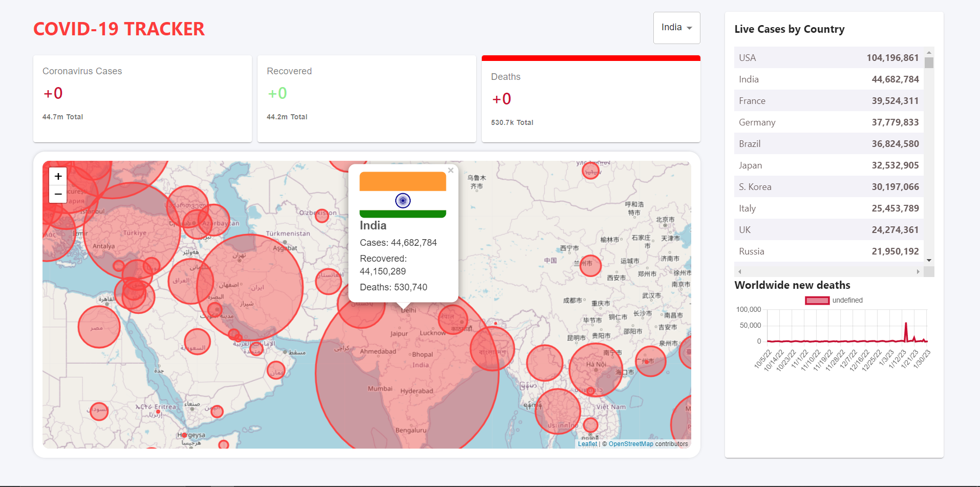
Task: Click the Türkiye circle on map
Action: [132, 231]
